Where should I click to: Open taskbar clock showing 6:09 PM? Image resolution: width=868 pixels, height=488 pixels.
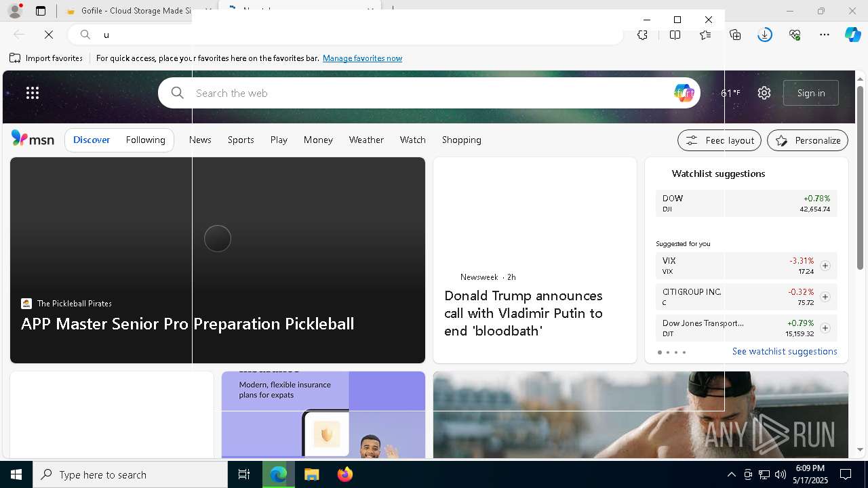810,474
